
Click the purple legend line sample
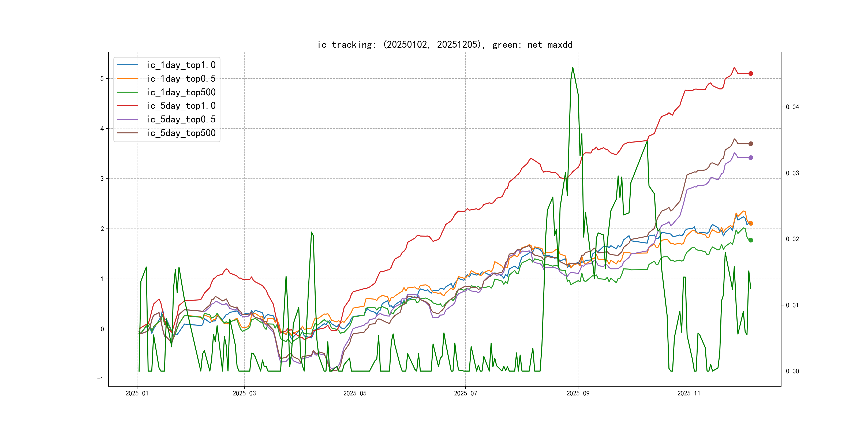127,119
